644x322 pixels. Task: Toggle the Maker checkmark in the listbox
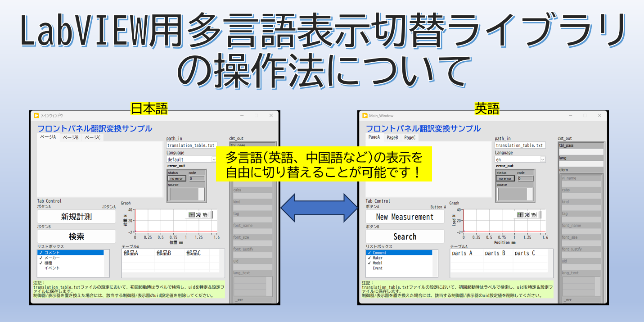[x=377, y=258]
